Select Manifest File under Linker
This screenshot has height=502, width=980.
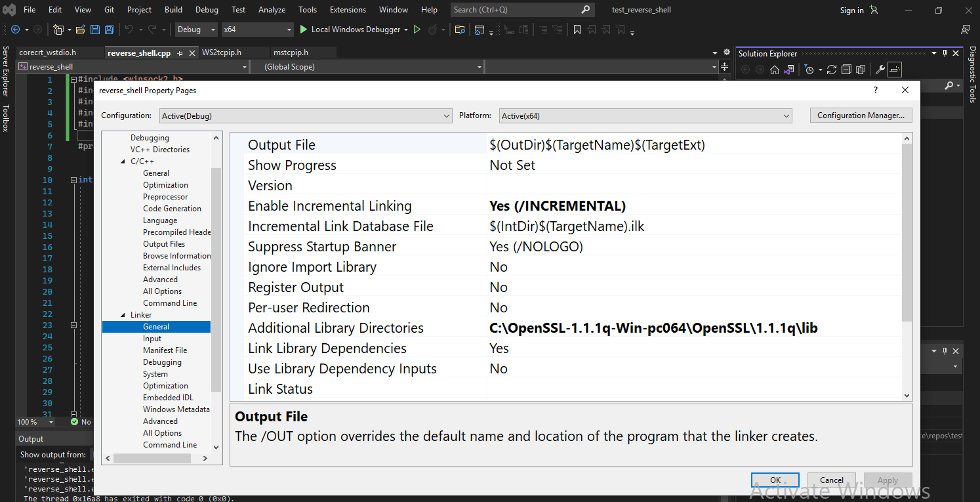pos(165,350)
